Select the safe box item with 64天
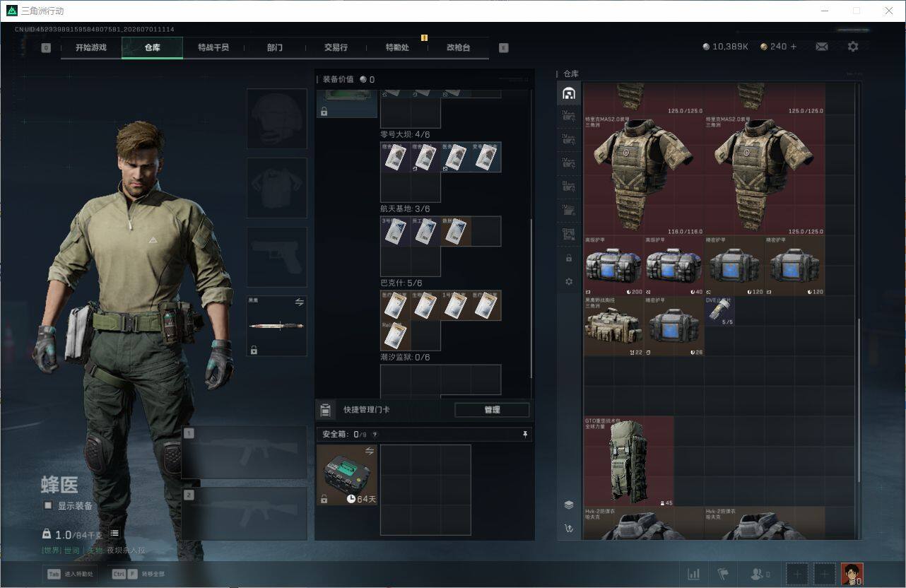906x588 pixels. tap(346, 475)
